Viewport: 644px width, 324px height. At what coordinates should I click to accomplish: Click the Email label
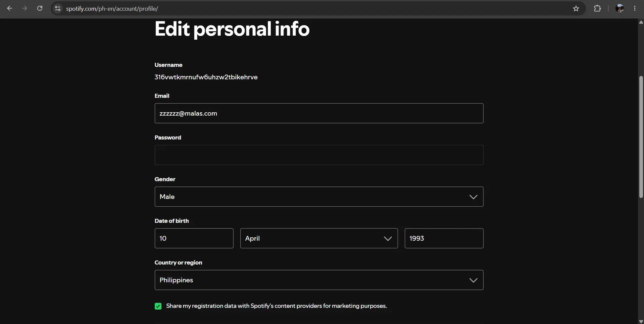click(162, 96)
